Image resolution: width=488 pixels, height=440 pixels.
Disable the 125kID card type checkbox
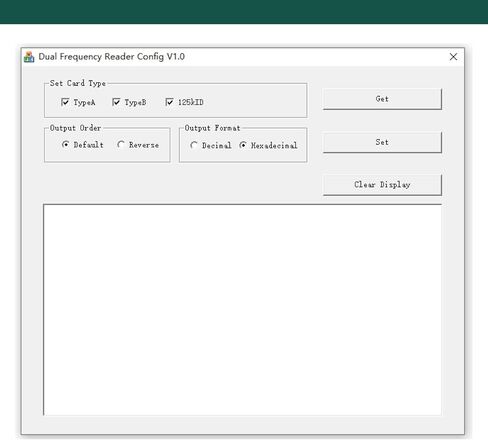[x=170, y=102]
